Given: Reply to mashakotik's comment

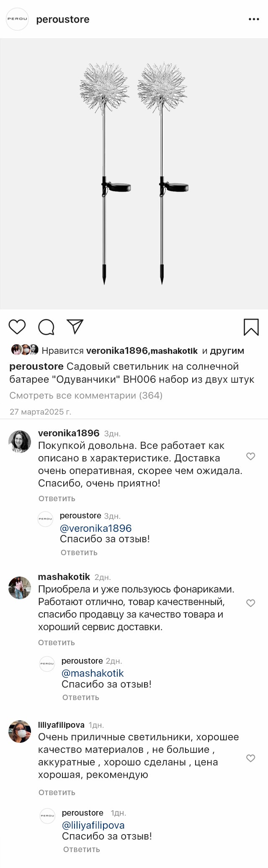Looking at the screenshot, I should (x=57, y=643).
